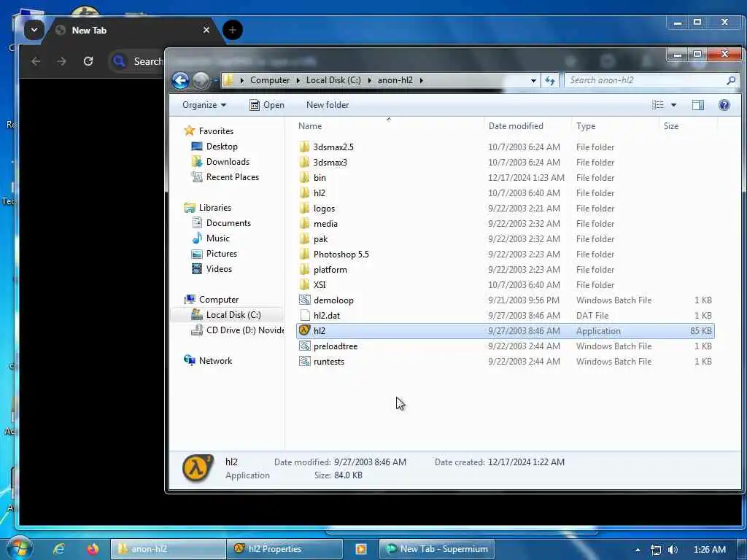Click the search magnifier in anon-hl2 search box

coord(731,80)
